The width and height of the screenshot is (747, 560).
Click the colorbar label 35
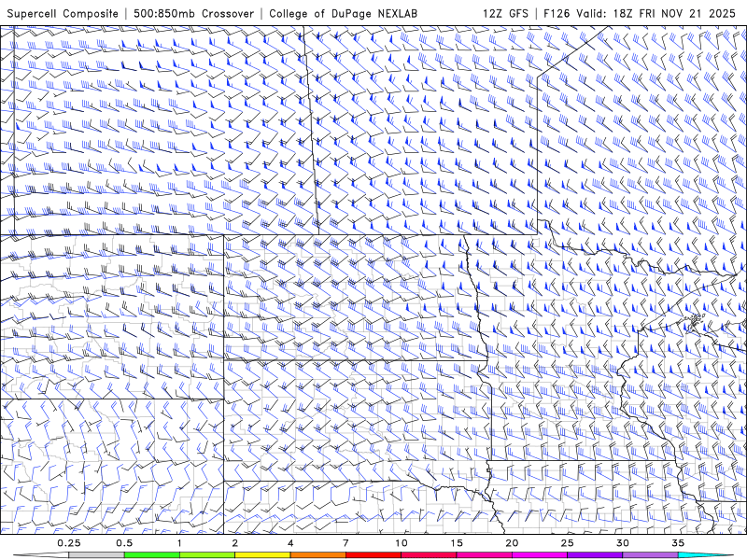678,543
